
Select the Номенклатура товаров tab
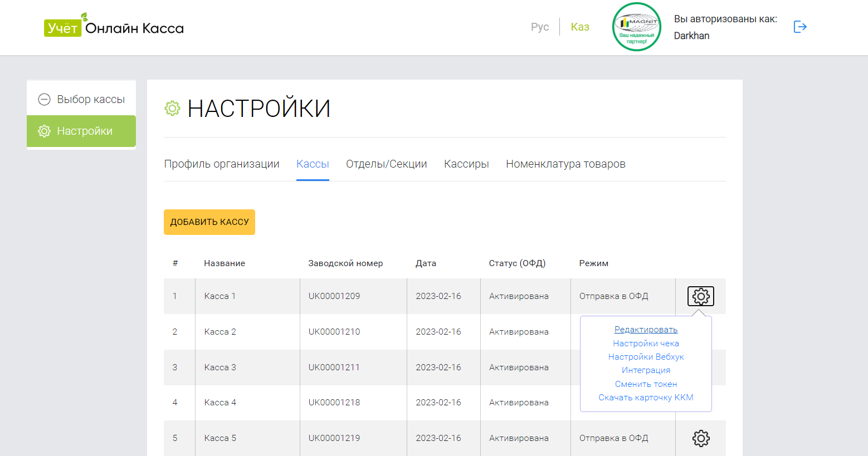click(565, 164)
